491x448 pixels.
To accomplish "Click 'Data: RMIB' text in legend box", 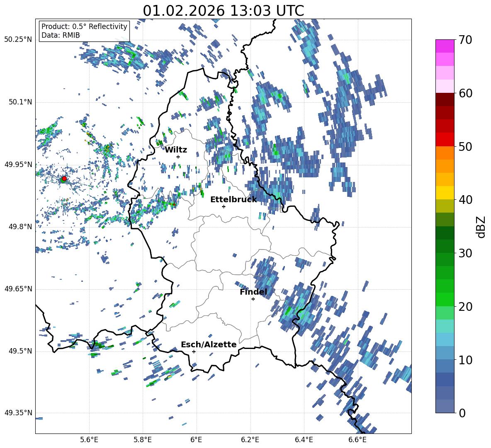I will (x=61, y=35).
